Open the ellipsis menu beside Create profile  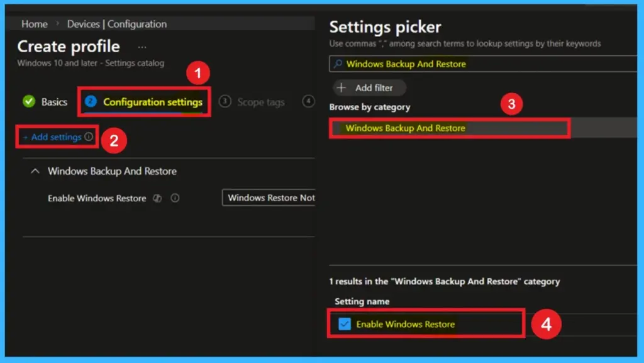click(142, 46)
